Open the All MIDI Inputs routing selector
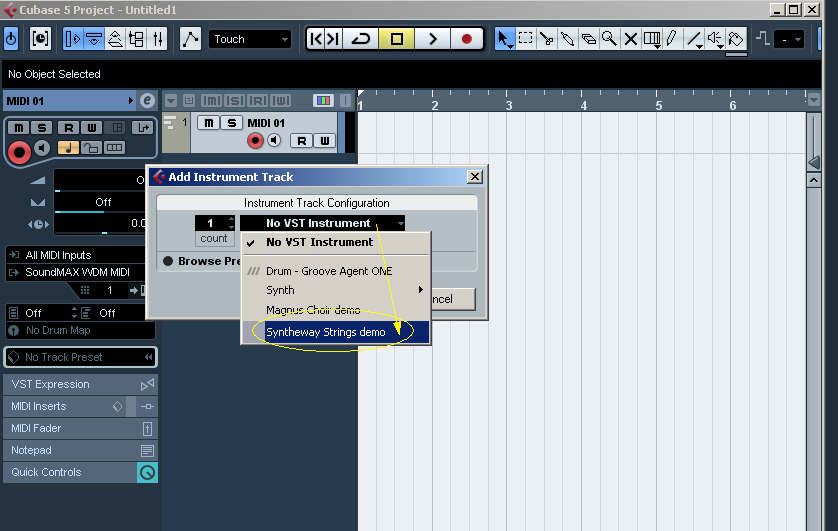838x531 pixels. point(76,255)
